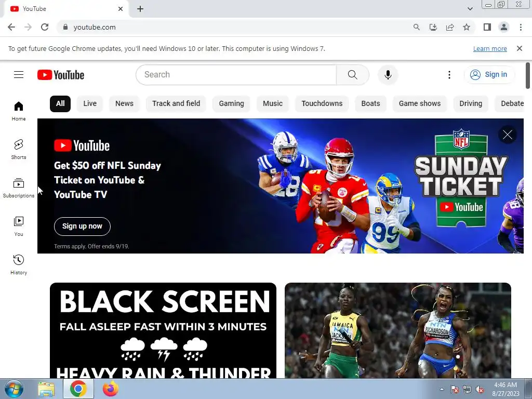532x399 pixels.
Task: Follow the Learn more link
Action: point(490,49)
